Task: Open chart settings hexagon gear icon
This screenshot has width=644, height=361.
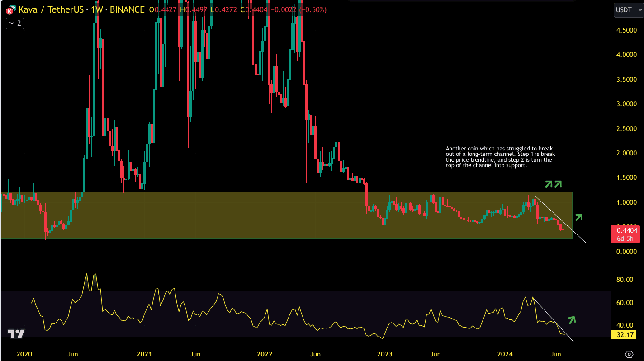Action: (629, 353)
